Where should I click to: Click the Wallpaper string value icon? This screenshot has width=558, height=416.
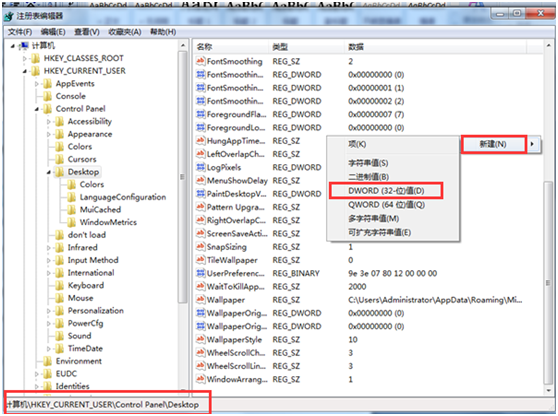click(x=200, y=300)
